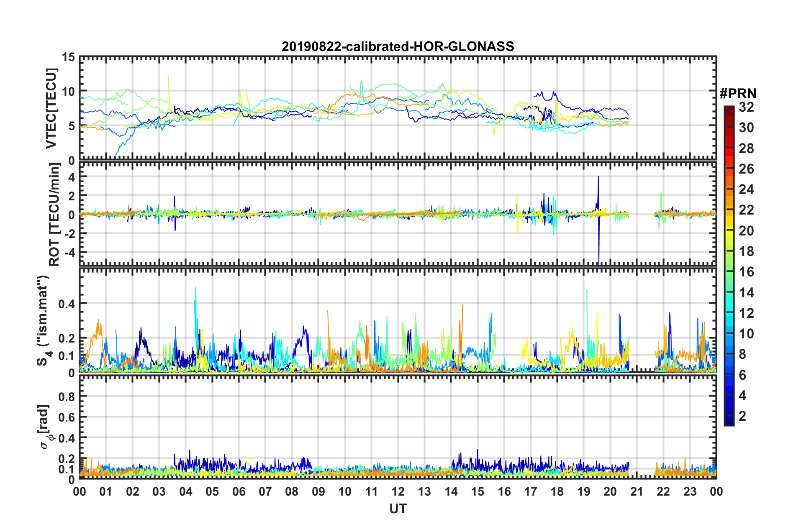The height and width of the screenshot is (532, 796).
Task: Click the 06 hour tick label
Action: pos(239,491)
